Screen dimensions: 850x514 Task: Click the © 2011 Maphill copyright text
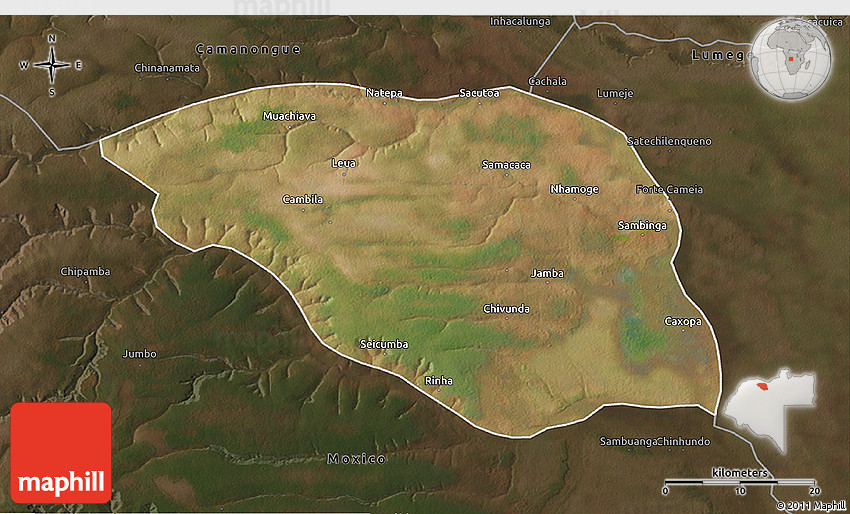(x=810, y=506)
